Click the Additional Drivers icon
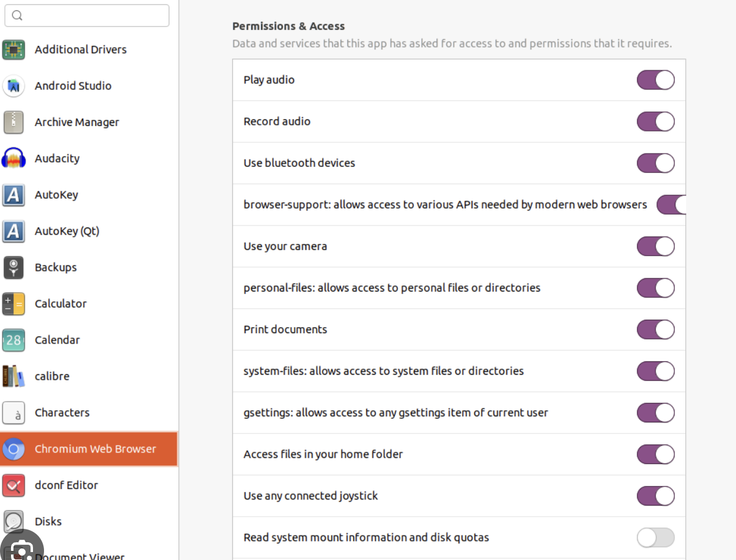 [13, 50]
